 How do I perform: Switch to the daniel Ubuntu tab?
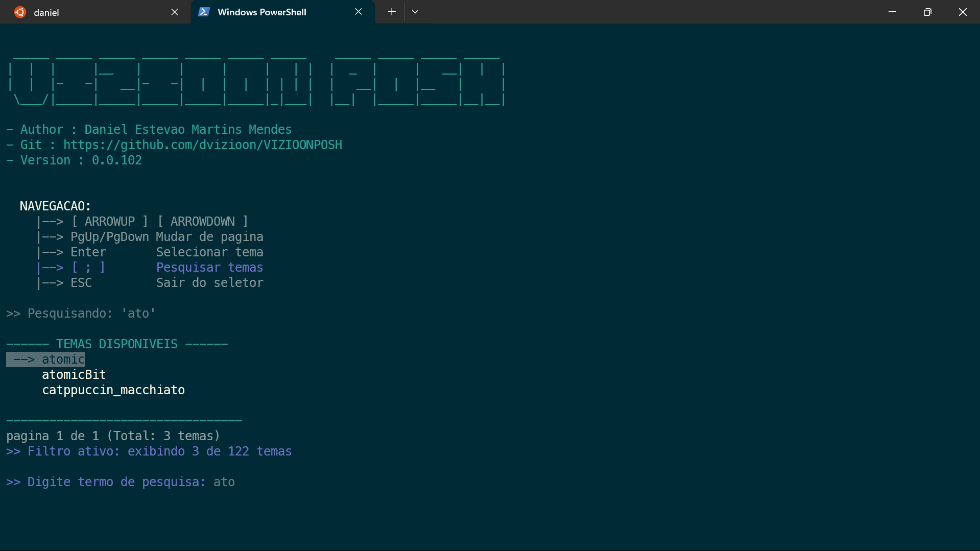(x=95, y=12)
